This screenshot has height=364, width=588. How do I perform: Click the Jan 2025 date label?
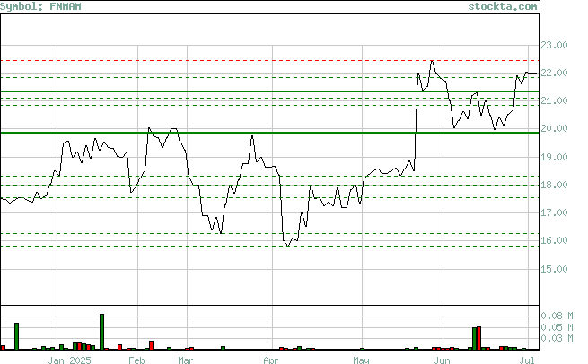tap(69, 360)
